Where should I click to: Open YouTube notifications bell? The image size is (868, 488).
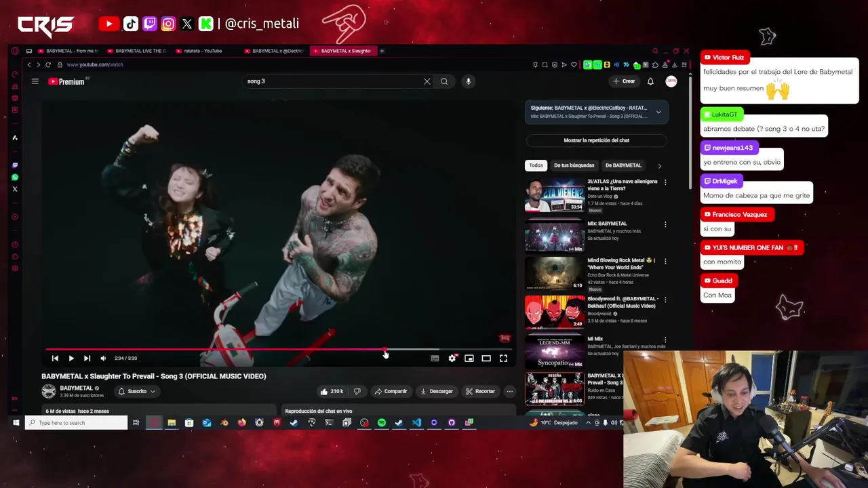point(650,81)
